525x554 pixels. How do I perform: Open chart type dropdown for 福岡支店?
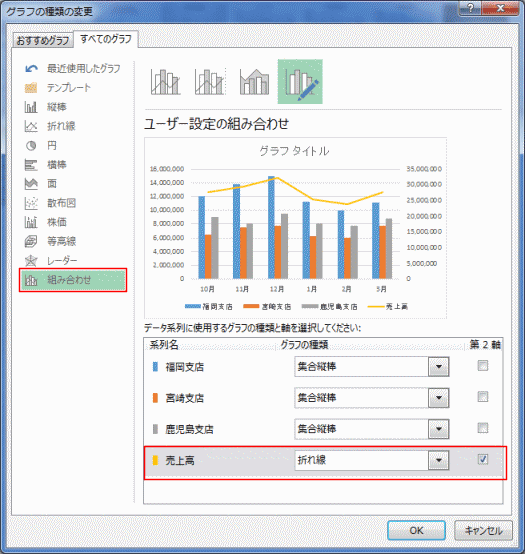[x=438, y=367]
